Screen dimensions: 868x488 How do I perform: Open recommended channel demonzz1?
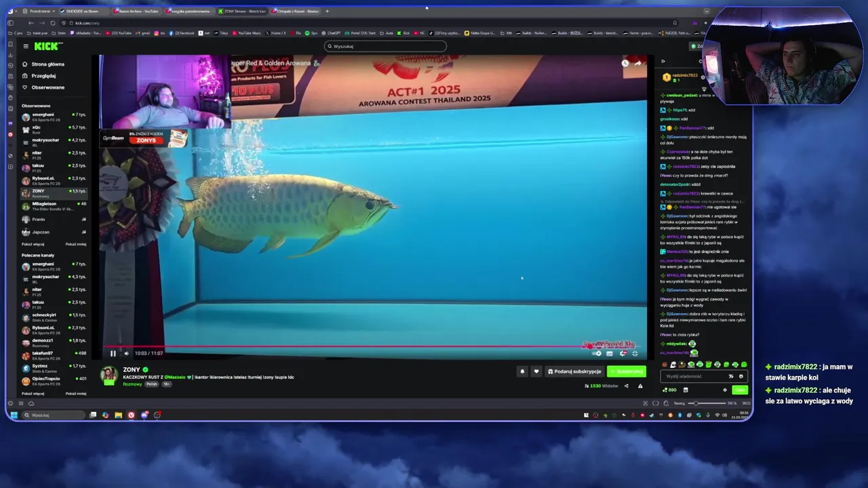click(54, 342)
